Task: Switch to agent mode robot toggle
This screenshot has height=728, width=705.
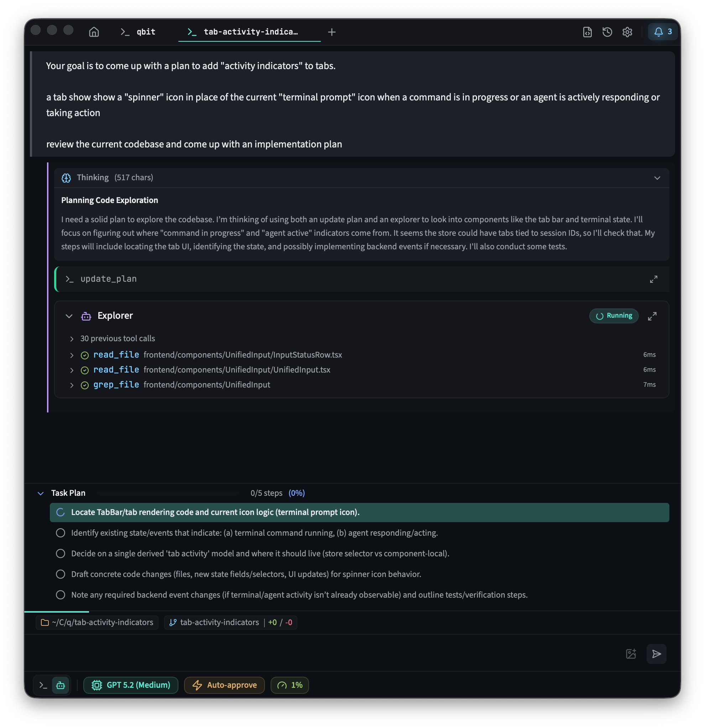Action: click(61, 686)
